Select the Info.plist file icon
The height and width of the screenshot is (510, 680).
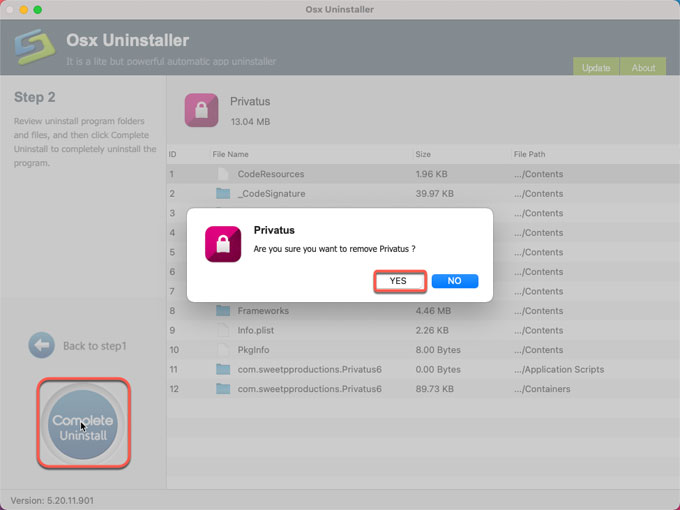coord(223,330)
